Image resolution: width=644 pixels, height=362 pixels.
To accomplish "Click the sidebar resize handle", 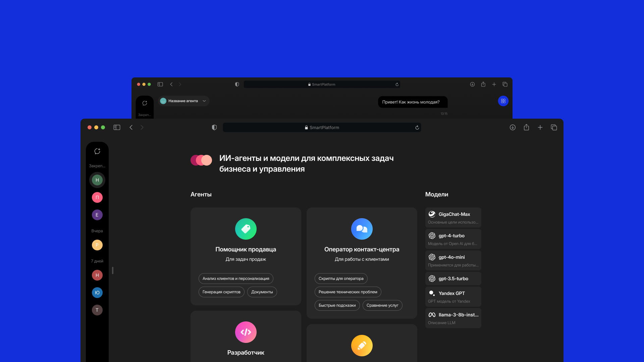I will click(113, 270).
